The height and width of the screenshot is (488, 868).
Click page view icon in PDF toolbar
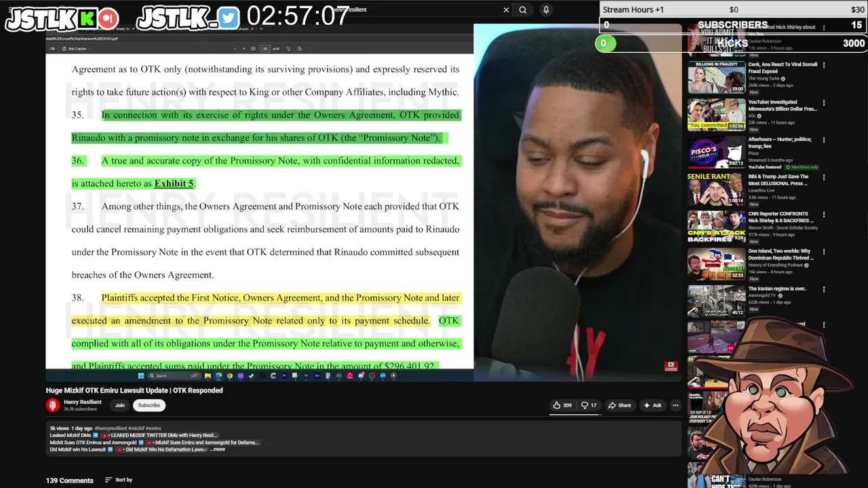point(299,49)
